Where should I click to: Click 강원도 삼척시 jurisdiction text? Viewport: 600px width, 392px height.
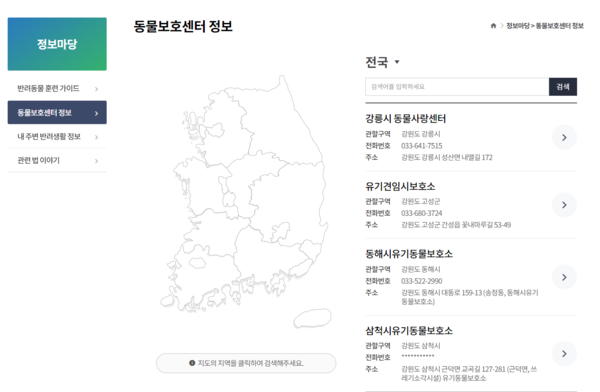point(421,346)
